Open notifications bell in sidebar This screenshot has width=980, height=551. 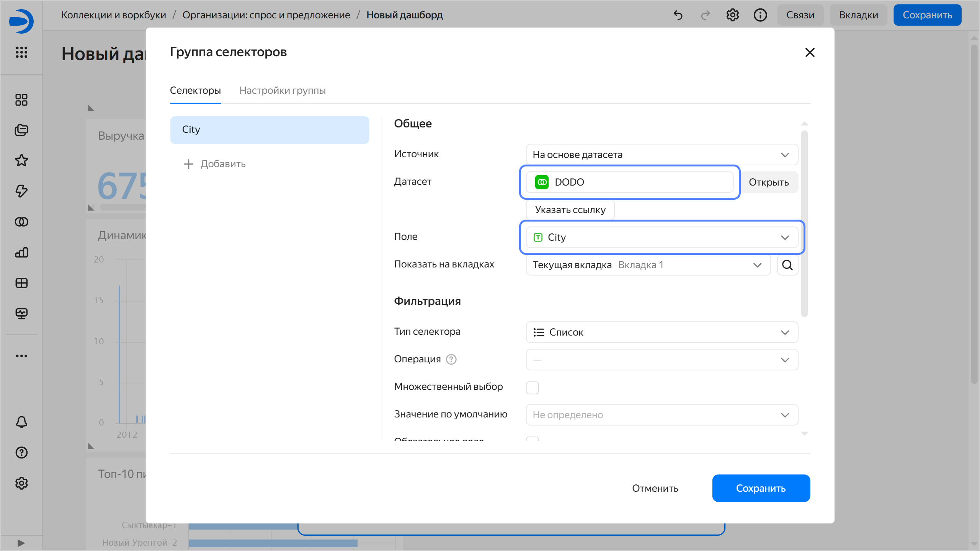click(21, 422)
